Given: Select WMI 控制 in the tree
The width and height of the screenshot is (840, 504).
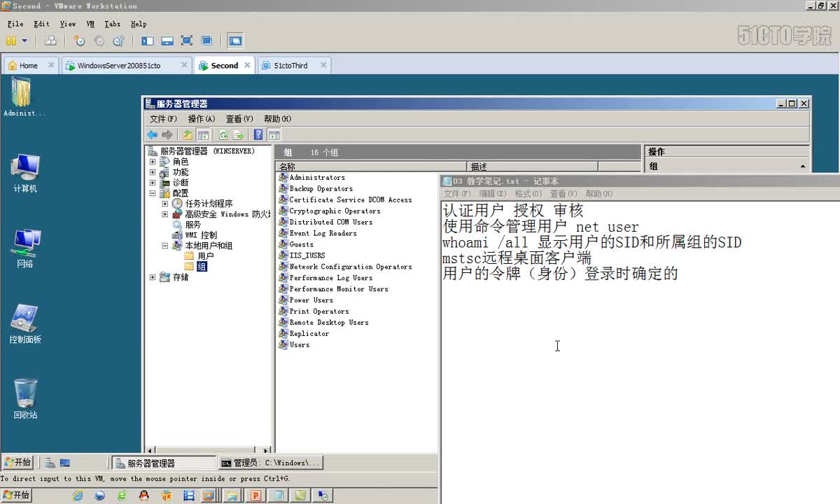Looking at the screenshot, I should pyautogui.click(x=201, y=235).
